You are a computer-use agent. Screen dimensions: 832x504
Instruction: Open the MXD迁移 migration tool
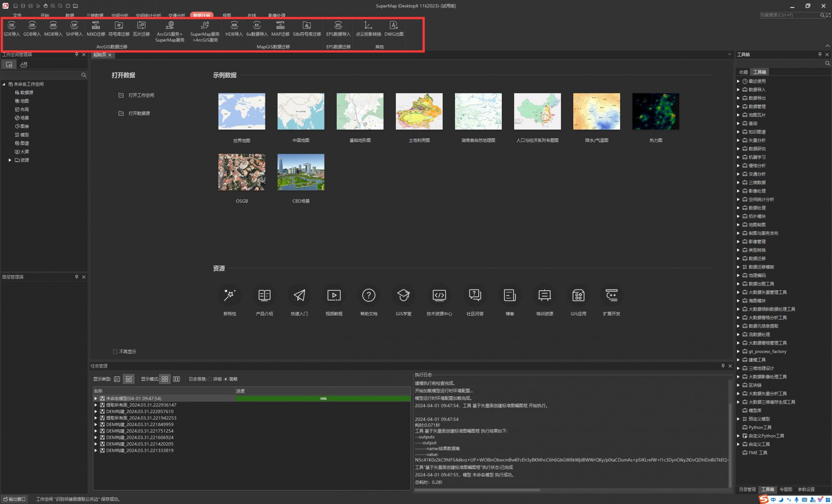coord(96,29)
